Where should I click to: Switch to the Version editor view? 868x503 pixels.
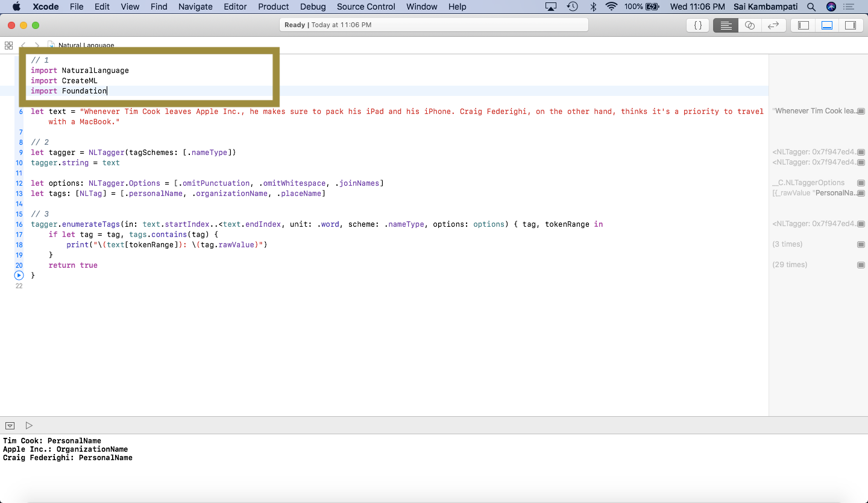coord(773,25)
